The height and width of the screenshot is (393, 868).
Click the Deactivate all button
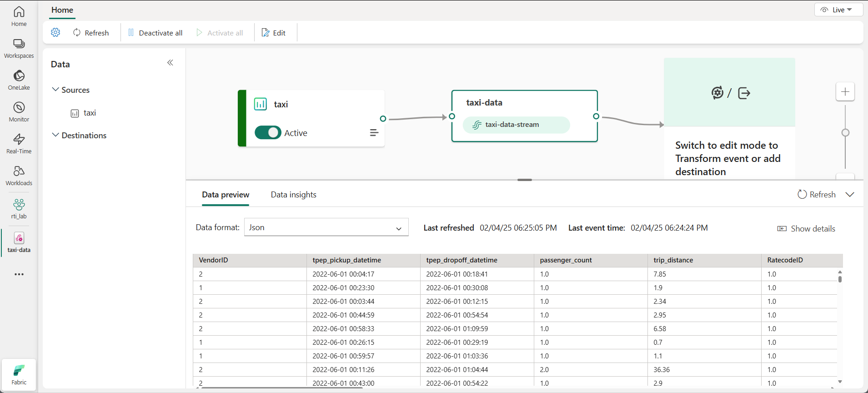click(155, 33)
